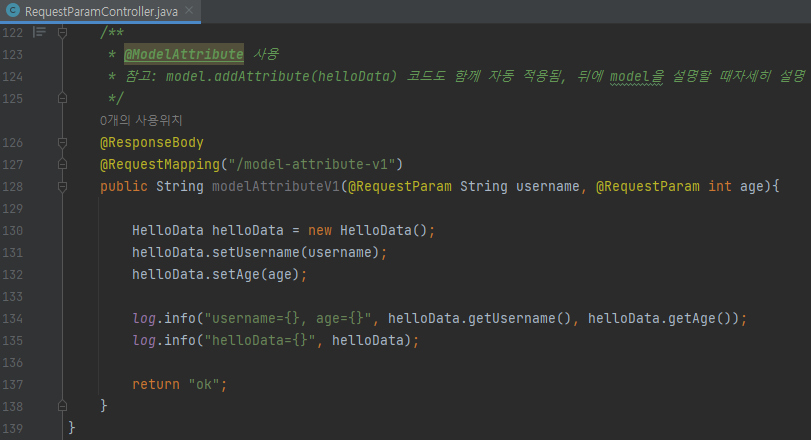Viewport: 811px width, 440px height.
Task: Click the method fold end marker at line 138
Action: [x=62, y=406]
